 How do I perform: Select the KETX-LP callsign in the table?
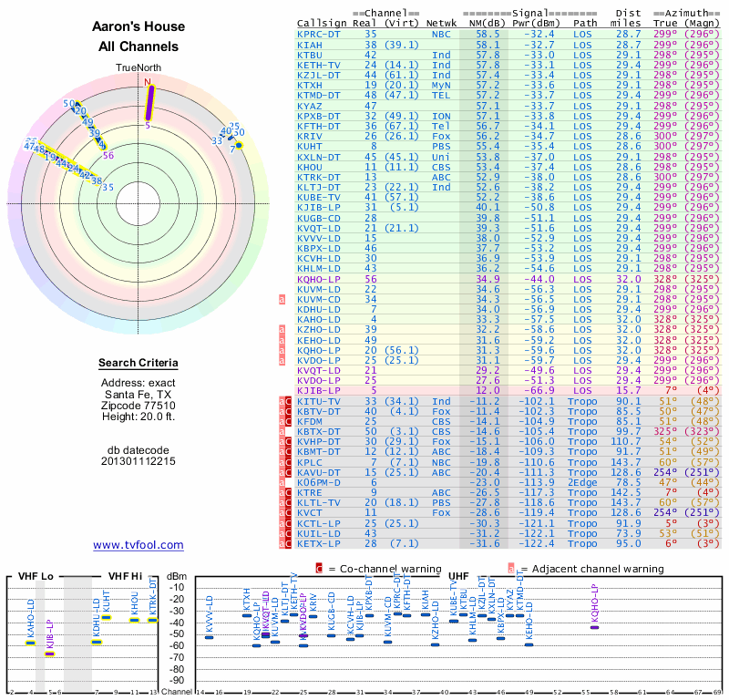pyautogui.click(x=318, y=544)
